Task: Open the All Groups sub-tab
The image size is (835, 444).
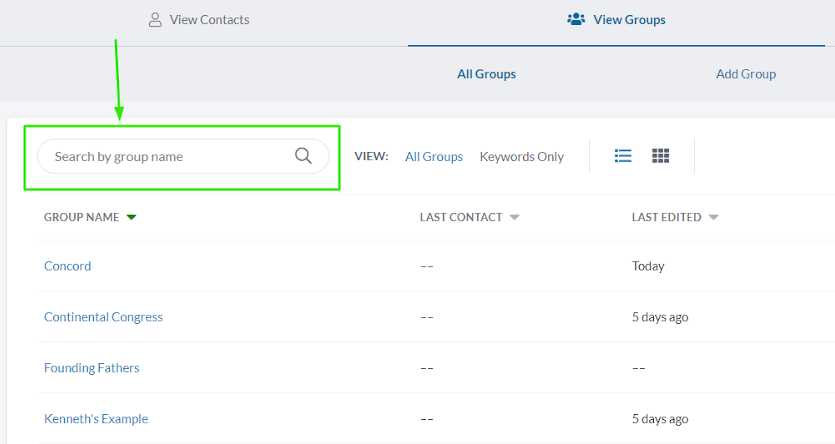Action: point(486,74)
